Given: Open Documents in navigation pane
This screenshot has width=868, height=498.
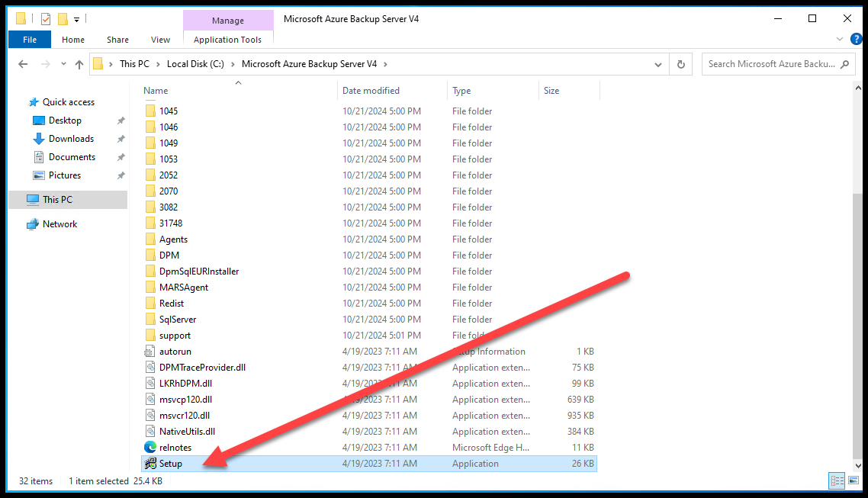Looking at the screenshot, I should [x=72, y=157].
